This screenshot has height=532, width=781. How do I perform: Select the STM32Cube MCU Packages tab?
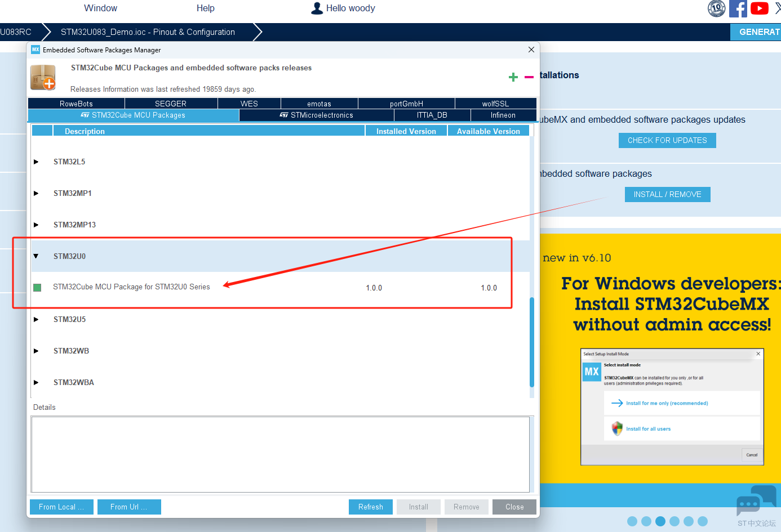(x=134, y=115)
